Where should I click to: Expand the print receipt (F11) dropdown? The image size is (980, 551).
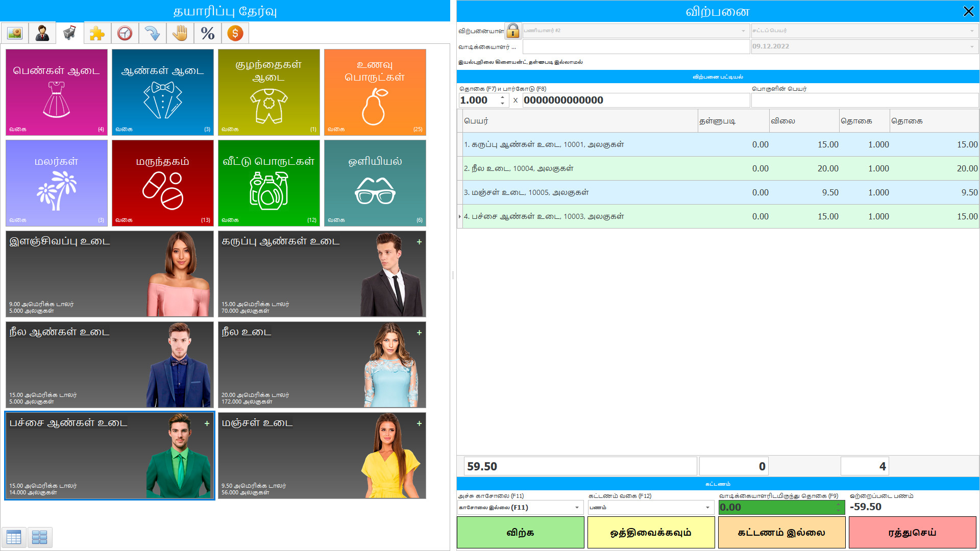click(x=577, y=508)
